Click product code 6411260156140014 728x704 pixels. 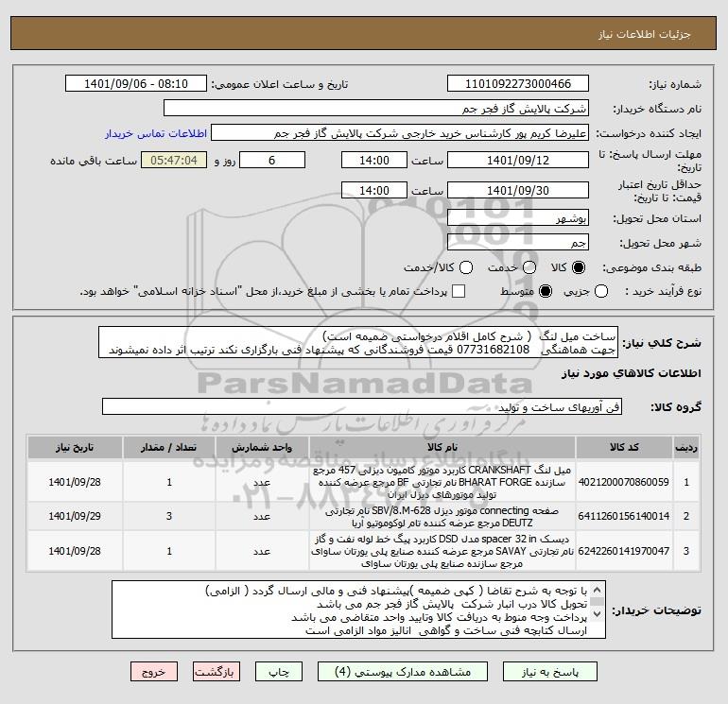(x=624, y=516)
